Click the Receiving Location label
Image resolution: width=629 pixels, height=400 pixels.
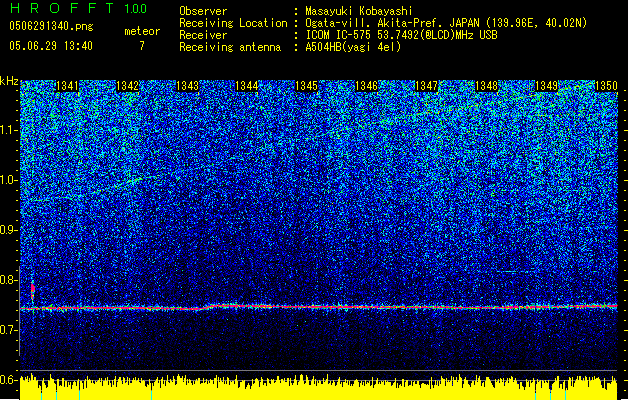(233, 23)
